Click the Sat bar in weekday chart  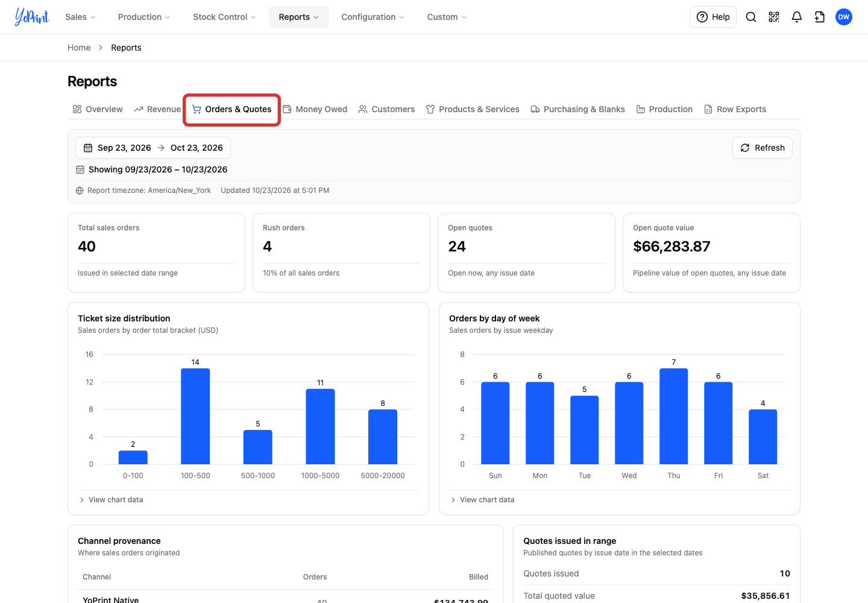click(x=763, y=437)
